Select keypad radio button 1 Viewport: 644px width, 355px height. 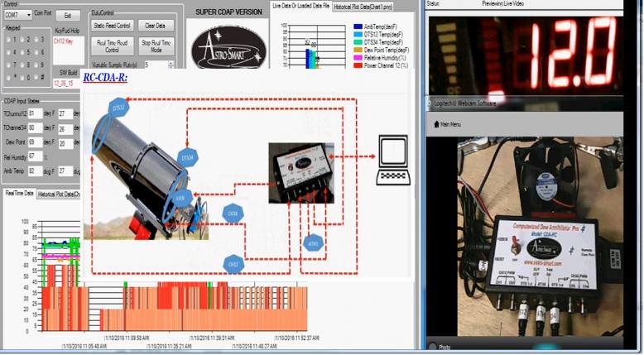tap(8, 40)
